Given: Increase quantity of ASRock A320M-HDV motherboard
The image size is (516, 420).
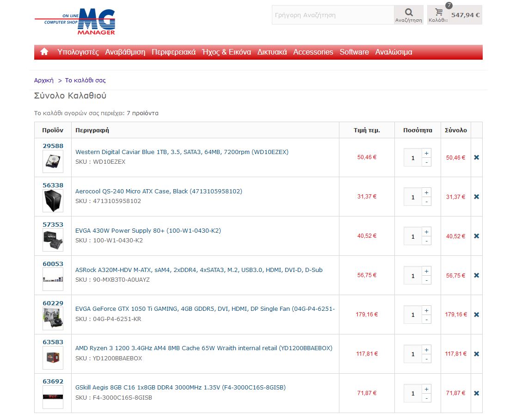Looking at the screenshot, I should coord(426,271).
